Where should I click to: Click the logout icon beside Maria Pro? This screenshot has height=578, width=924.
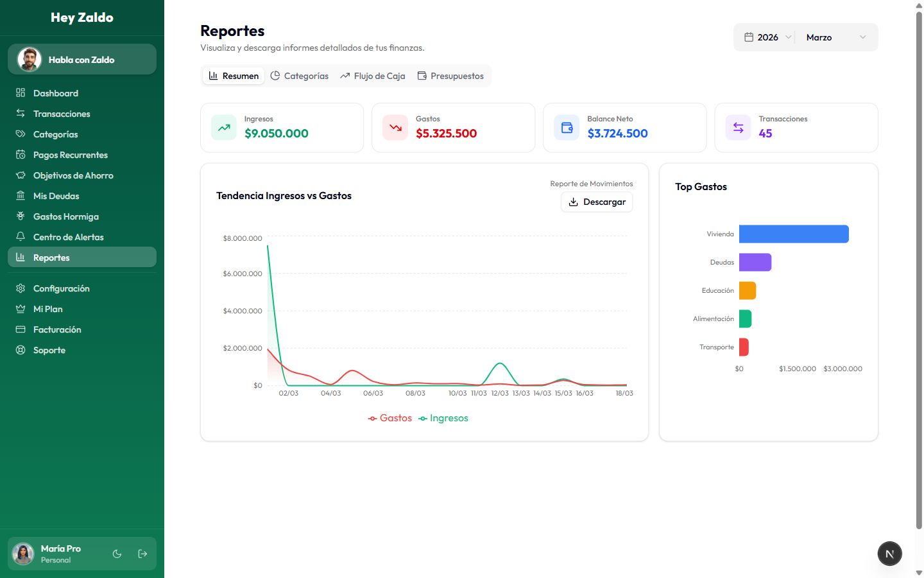click(x=142, y=554)
